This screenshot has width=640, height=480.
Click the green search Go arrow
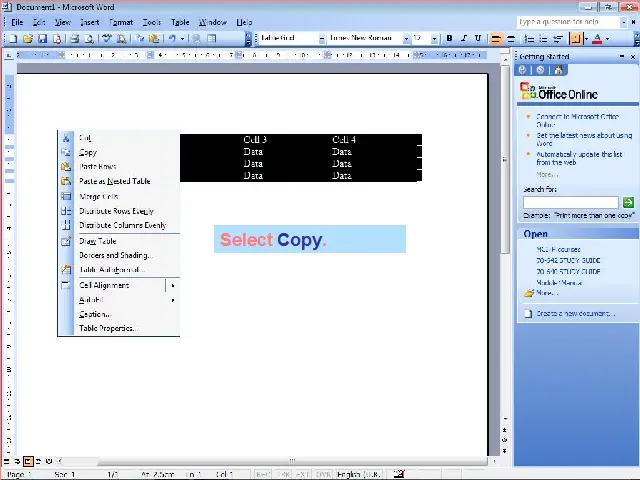tap(628, 203)
